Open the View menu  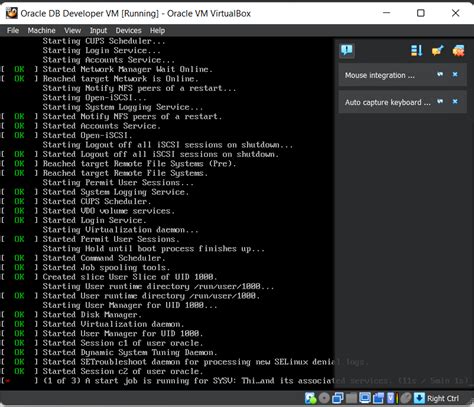click(x=72, y=30)
